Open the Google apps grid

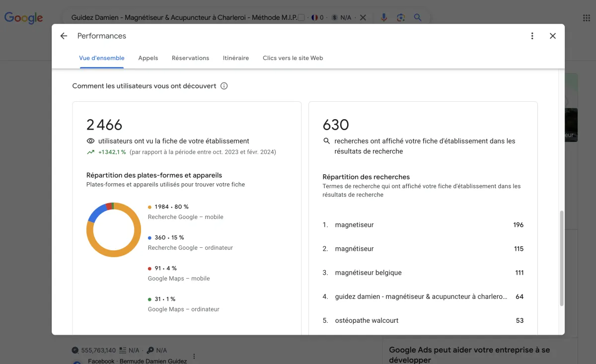tap(587, 18)
